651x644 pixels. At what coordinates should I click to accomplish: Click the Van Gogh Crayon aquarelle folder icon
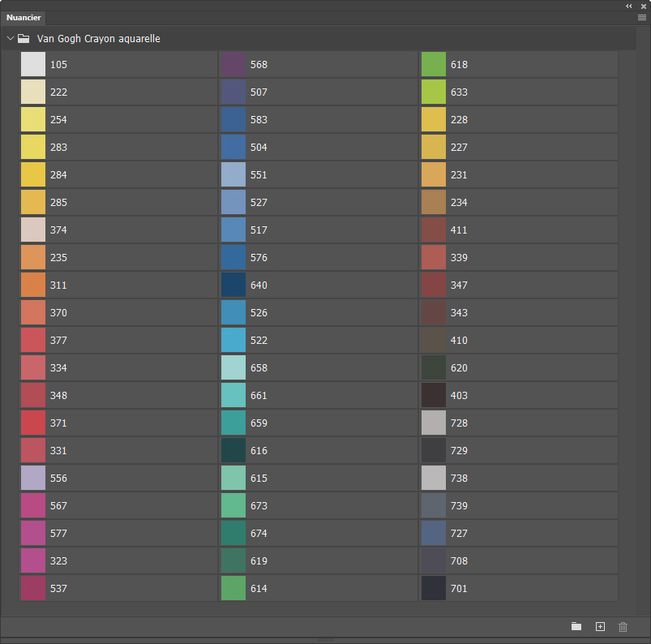click(x=24, y=39)
